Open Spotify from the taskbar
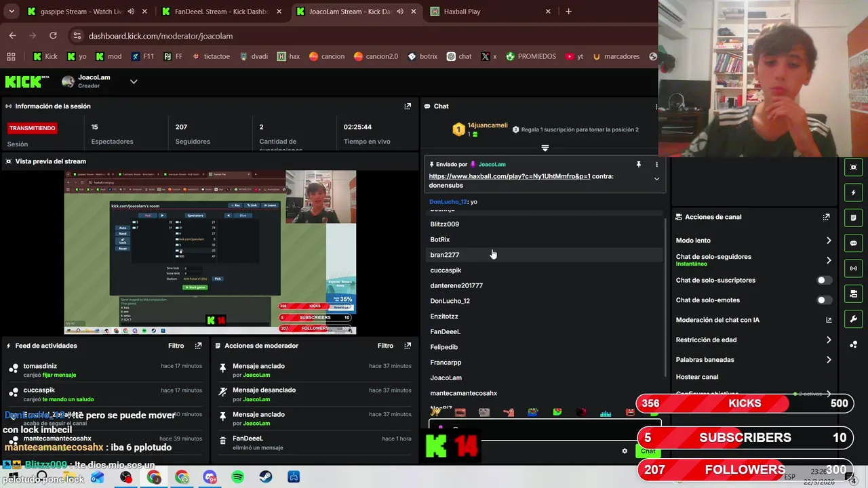The width and height of the screenshot is (868, 488). pos(237,477)
